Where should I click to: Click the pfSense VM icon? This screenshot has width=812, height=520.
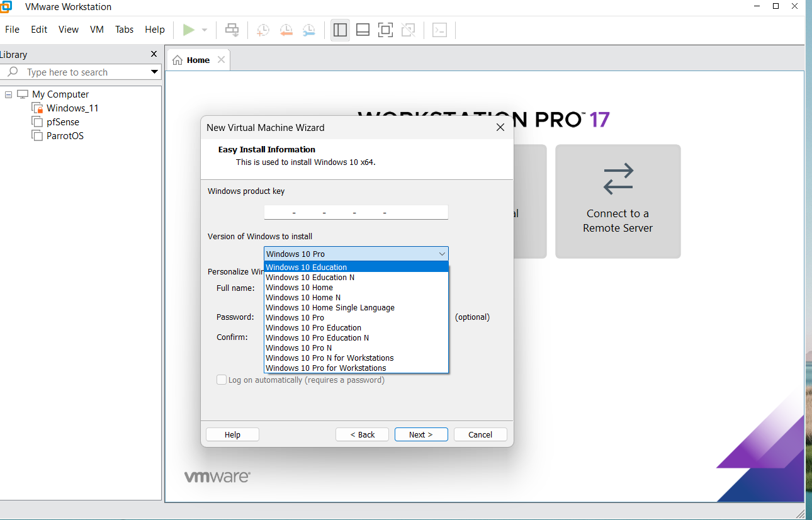[37, 122]
